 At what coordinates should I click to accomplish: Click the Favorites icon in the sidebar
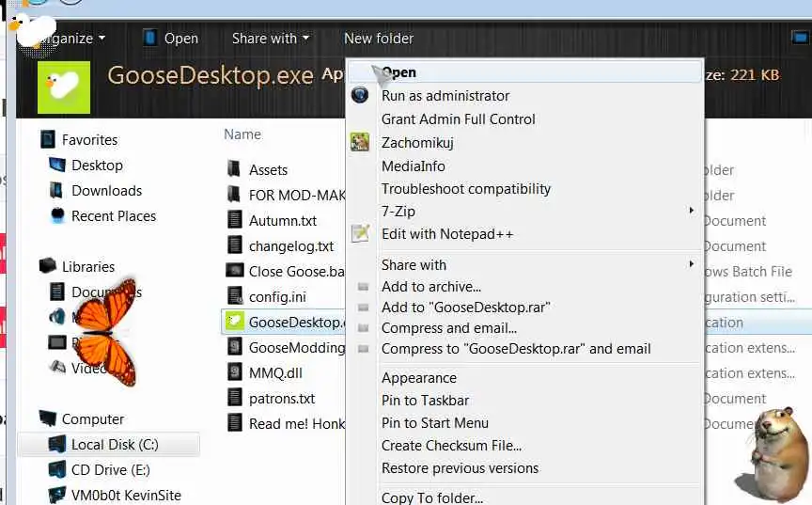[x=48, y=139]
